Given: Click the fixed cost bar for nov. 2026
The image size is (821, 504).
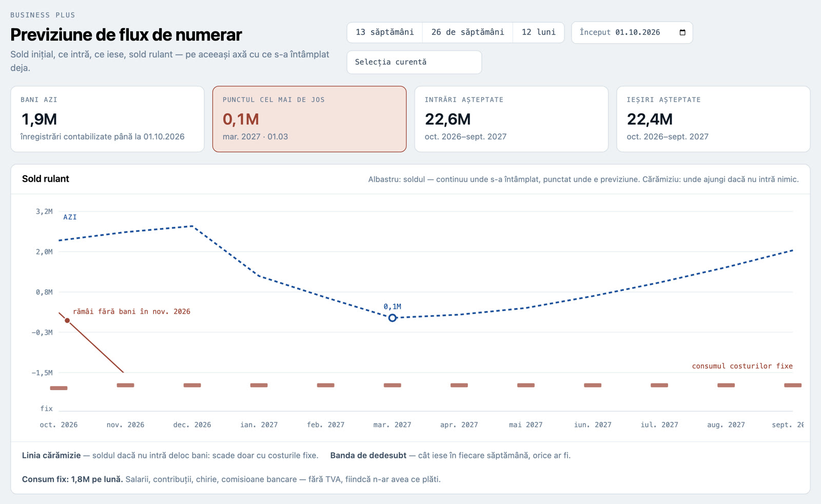Looking at the screenshot, I should coord(126,385).
